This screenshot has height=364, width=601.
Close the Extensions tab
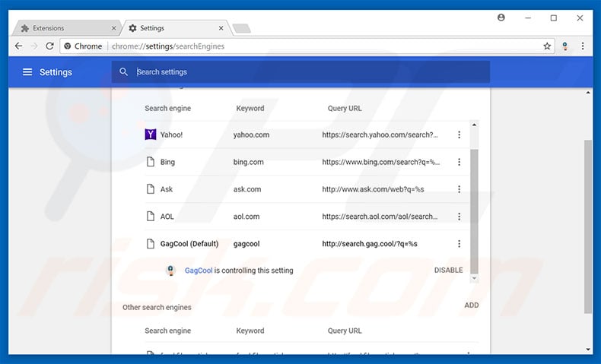pyautogui.click(x=113, y=28)
